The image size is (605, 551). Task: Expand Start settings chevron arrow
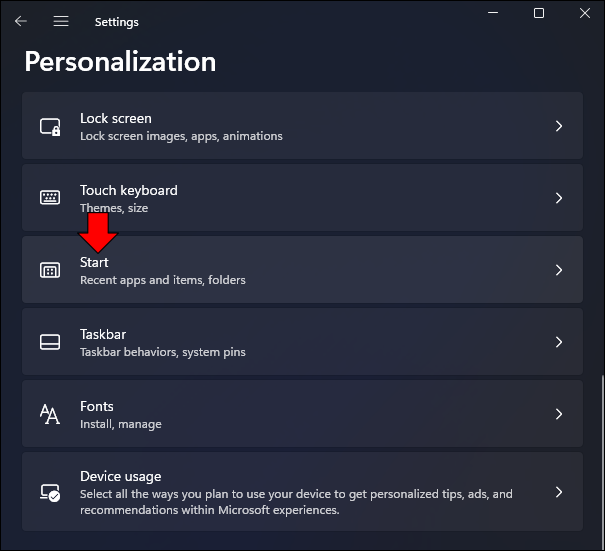[559, 270]
